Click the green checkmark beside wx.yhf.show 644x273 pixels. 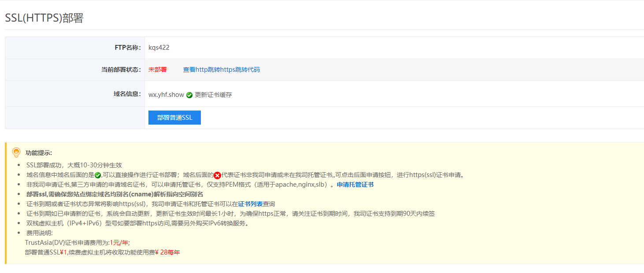(x=189, y=95)
